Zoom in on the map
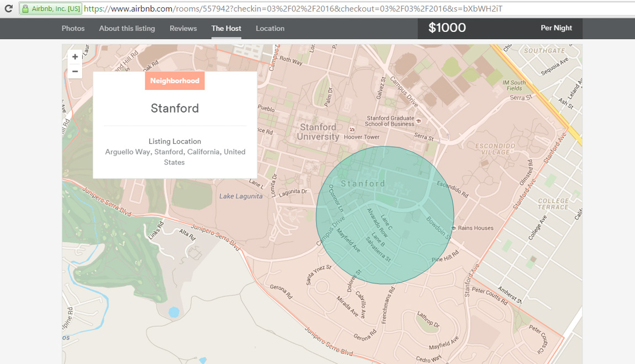 coord(75,57)
